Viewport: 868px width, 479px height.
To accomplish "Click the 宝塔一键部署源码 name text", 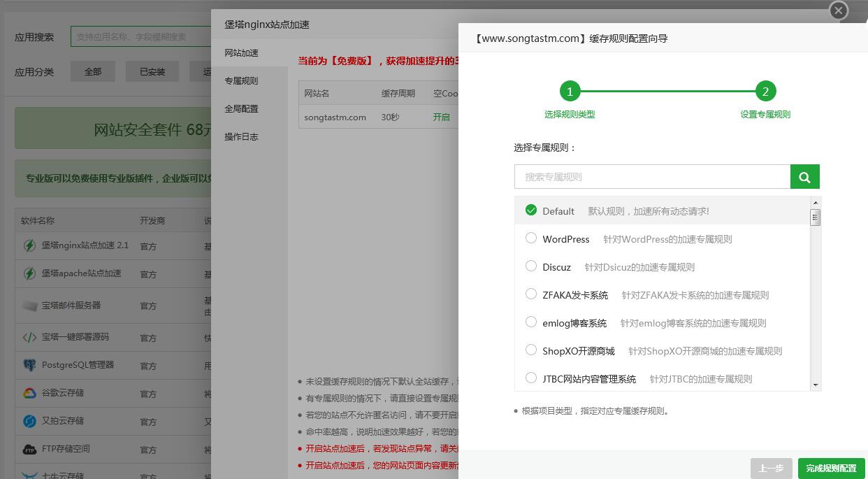I will (75, 337).
